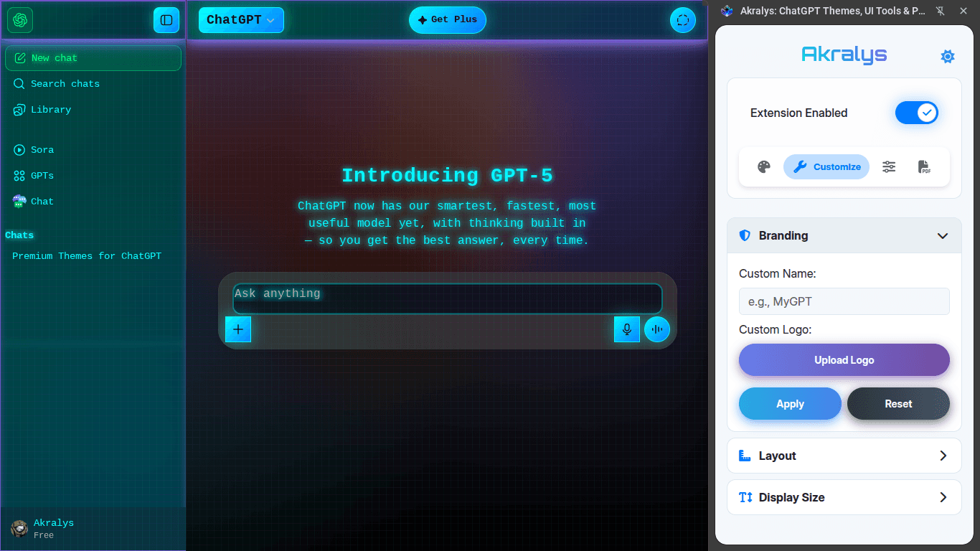The image size is (980, 551).
Task: Select GPTs in the sidebar
Action: click(42, 175)
